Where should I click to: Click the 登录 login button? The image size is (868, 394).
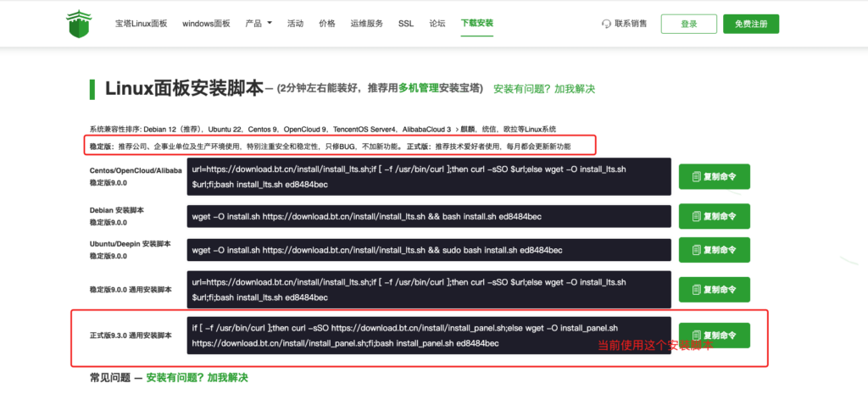pyautogui.click(x=688, y=24)
